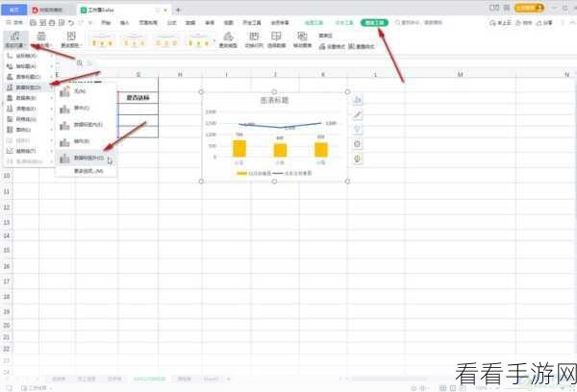
Task: Select column M header
Action: coord(460,75)
